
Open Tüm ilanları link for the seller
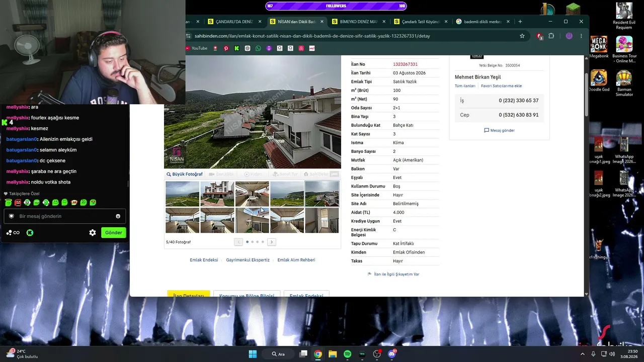(x=465, y=86)
